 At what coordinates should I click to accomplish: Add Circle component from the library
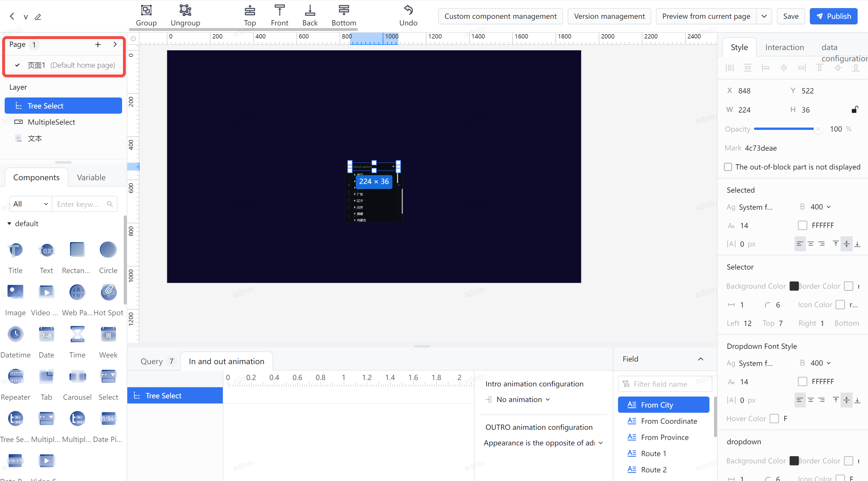108,258
